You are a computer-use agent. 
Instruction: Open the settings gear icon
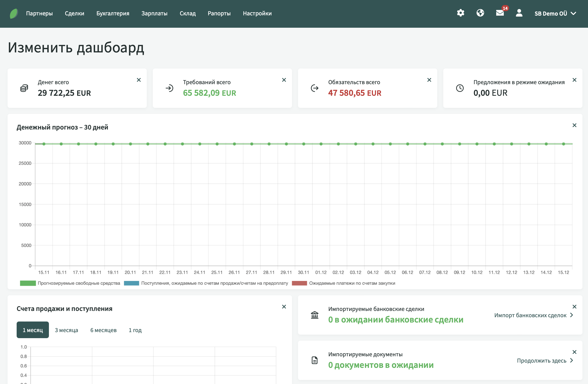point(460,13)
